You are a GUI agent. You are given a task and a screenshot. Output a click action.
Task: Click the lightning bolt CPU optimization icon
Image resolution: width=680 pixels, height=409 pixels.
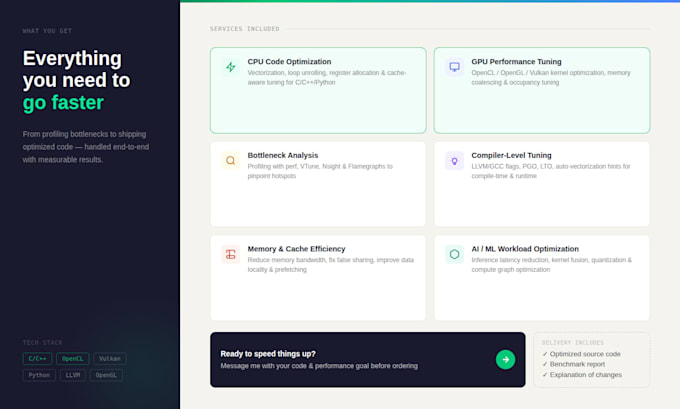pos(231,67)
